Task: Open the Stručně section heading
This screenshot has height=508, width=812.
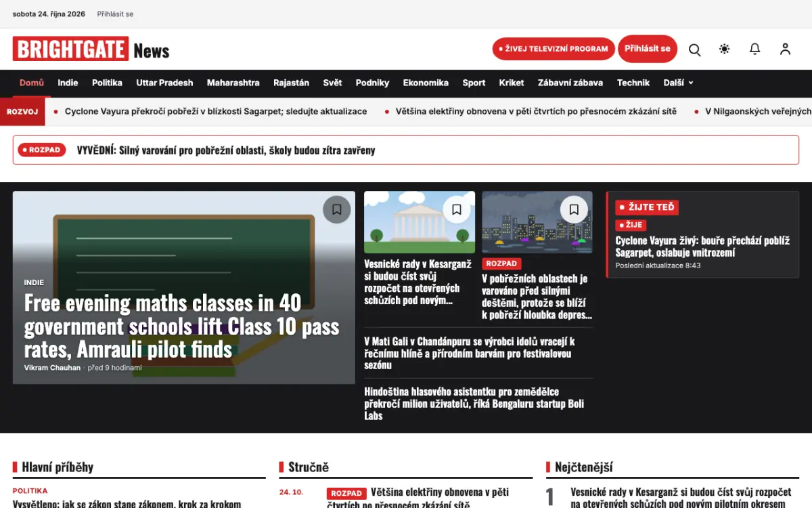Action: pos(309,467)
